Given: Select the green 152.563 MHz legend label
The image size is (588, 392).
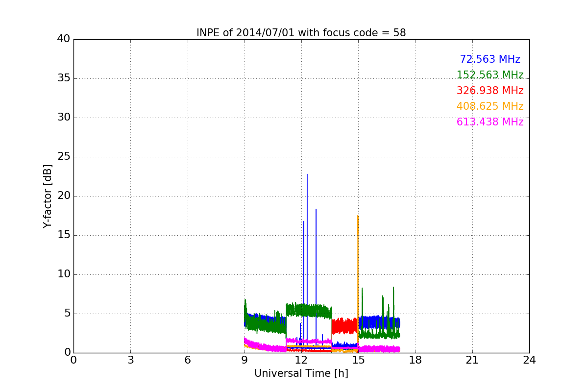Looking at the screenshot, I should 490,75.
